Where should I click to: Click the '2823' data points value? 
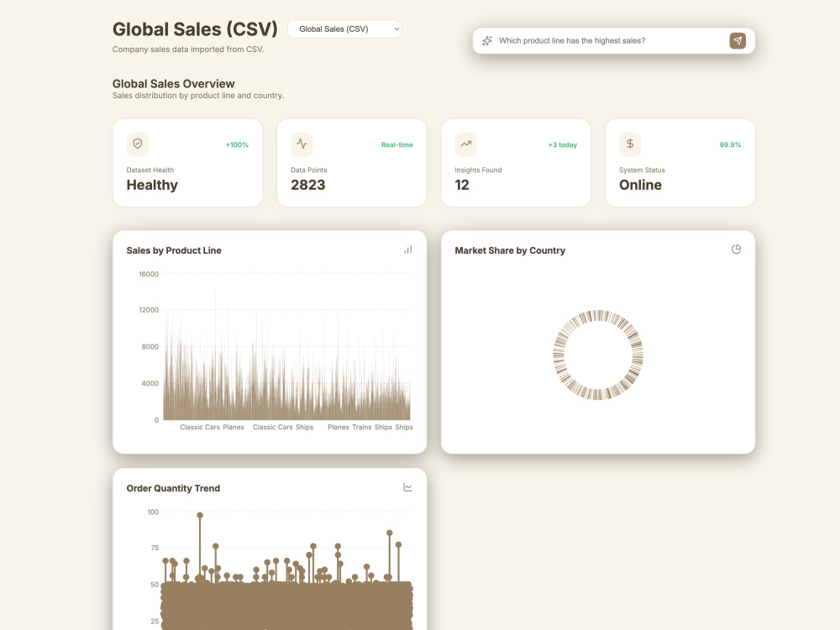click(x=308, y=185)
